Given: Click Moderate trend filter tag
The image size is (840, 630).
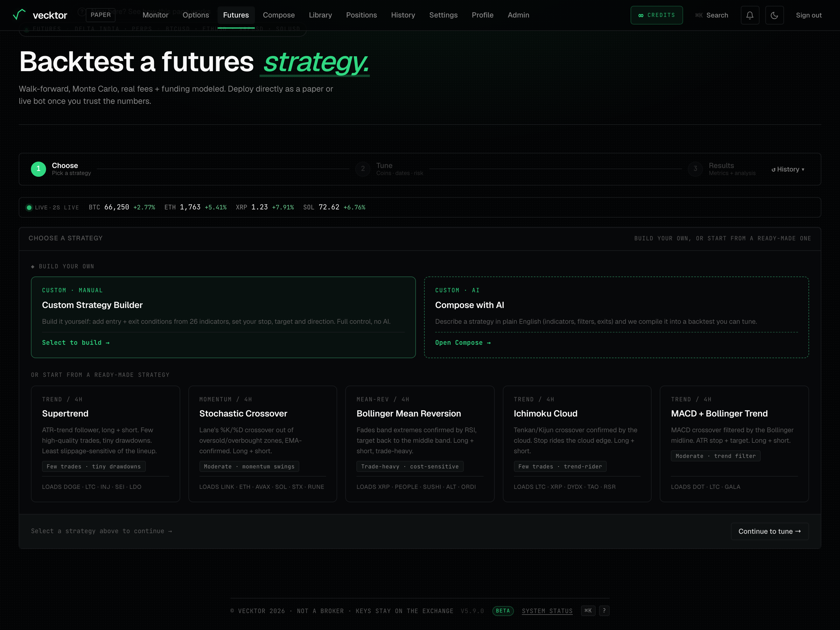Looking at the screenshot, I should pyautogui.click(x=715, y=456).
